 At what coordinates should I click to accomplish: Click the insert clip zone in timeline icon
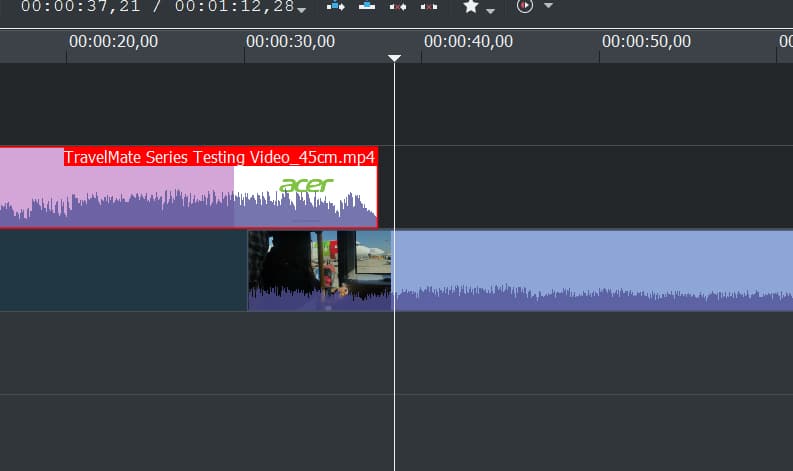336,6
